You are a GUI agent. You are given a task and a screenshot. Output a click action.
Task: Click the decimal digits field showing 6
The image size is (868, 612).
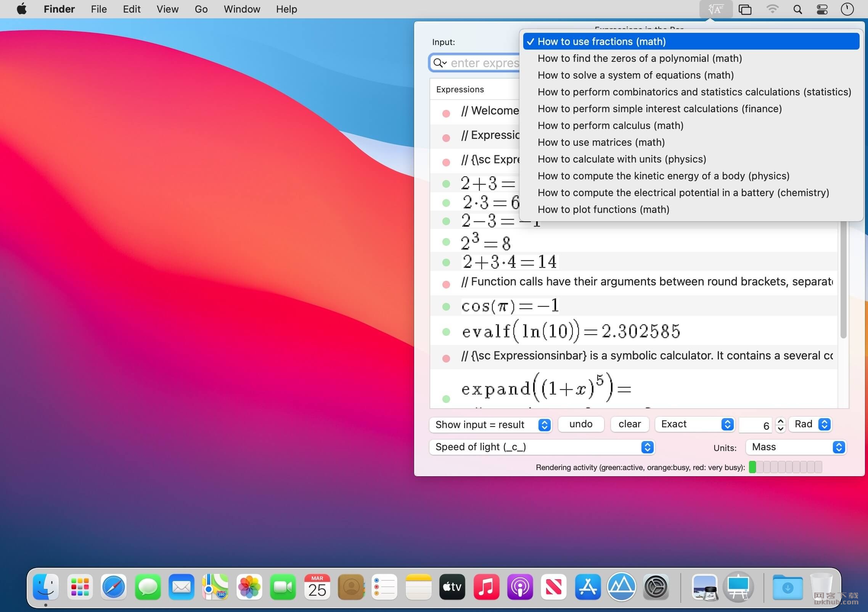pyautogui.click(x=755, y=425)
